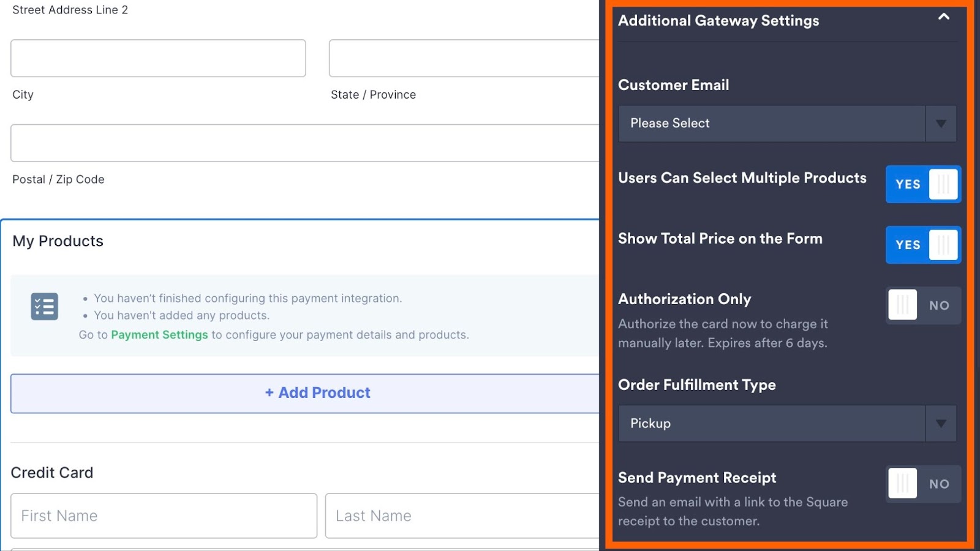Open the Payment Settings link
Screen dimensions: 980x551
(x=159, y=335)
